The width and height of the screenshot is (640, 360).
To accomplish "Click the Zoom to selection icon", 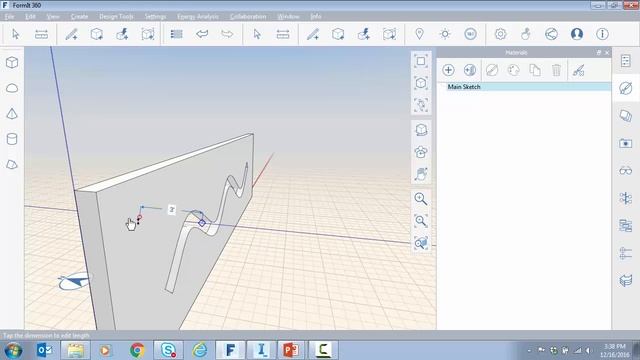I will [x=421, y=243].
